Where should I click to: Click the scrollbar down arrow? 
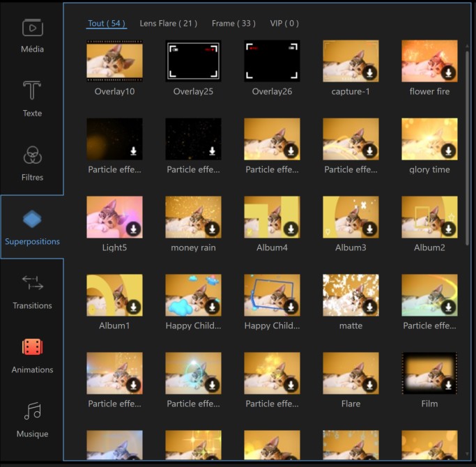click(x=467, y=454)
